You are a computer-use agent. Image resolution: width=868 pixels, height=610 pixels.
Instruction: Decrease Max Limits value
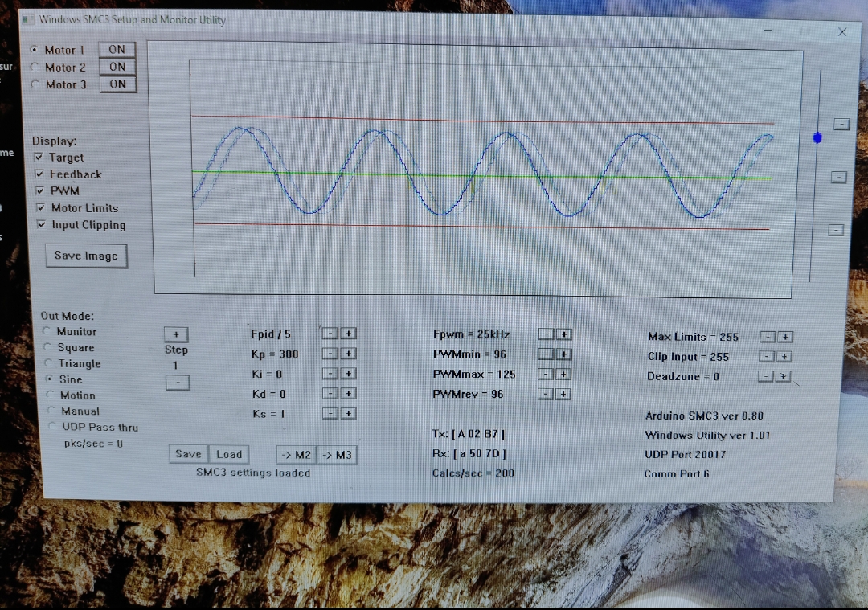point(768,337)
